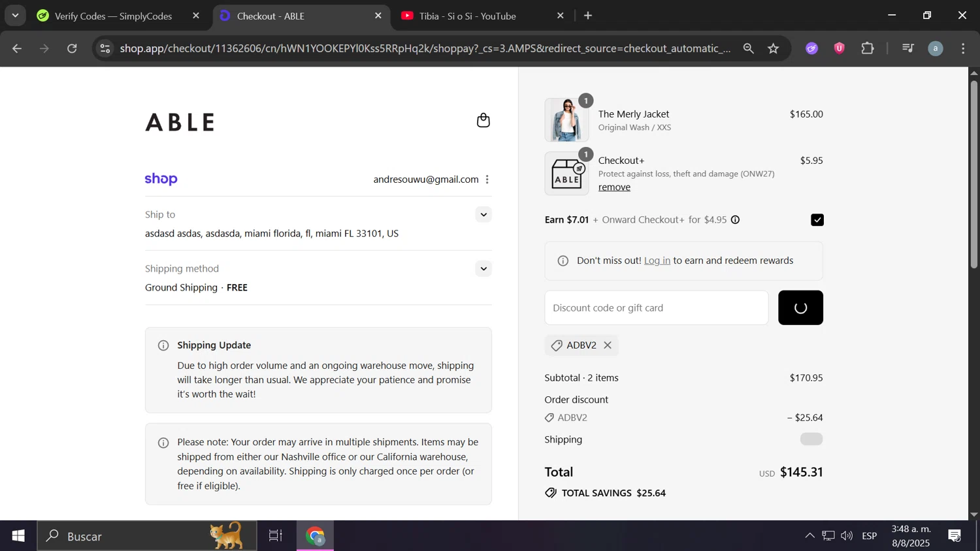The width and height of the screenshot is (980, 551).
Task: Click the remove link for Checkout+
Action: click(x=614, y=187)
